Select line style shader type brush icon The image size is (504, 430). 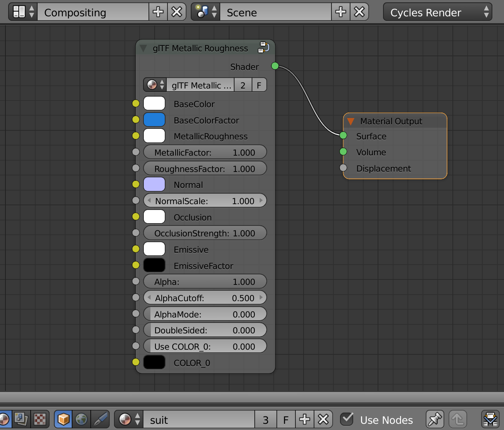click(100, 419)
